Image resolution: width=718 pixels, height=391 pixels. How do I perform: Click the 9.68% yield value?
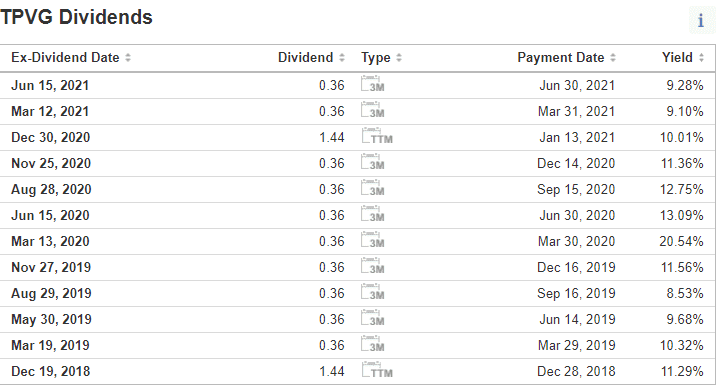click(x=685, y=320)
